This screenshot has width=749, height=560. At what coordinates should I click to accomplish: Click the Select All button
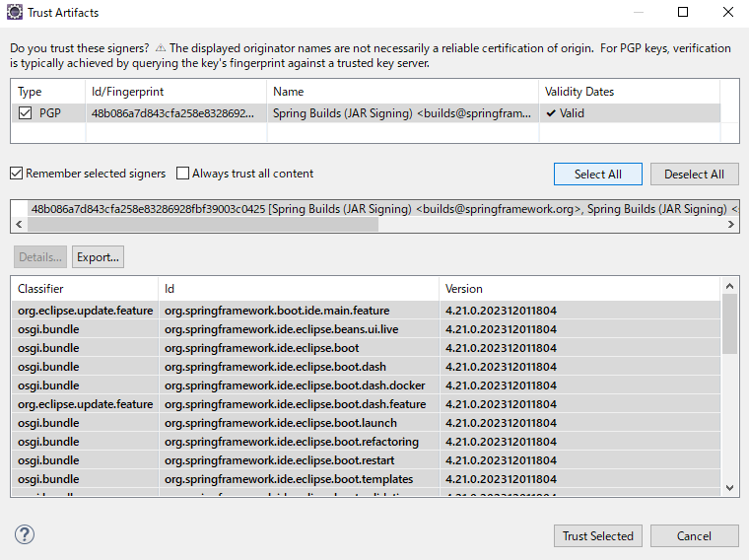(598, 174)
